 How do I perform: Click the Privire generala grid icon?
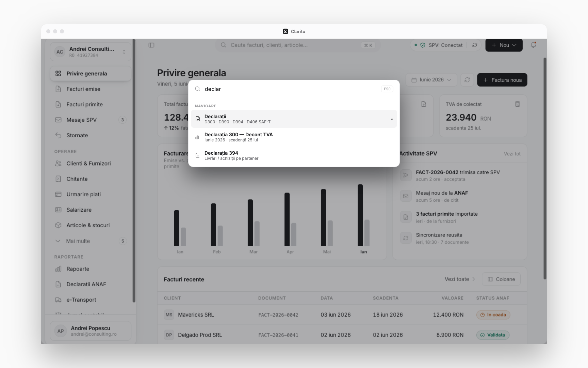point(58,74)
